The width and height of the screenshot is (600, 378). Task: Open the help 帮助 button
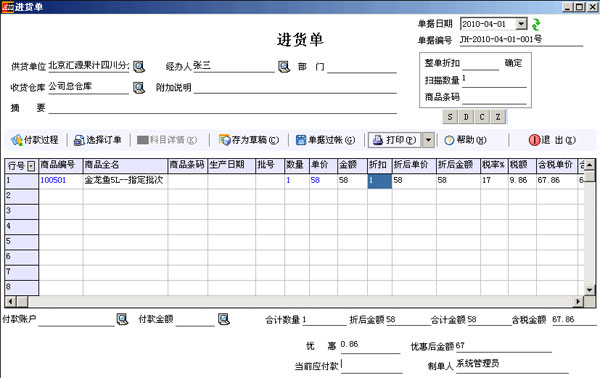pyautogui.click(x=465, y=140)
